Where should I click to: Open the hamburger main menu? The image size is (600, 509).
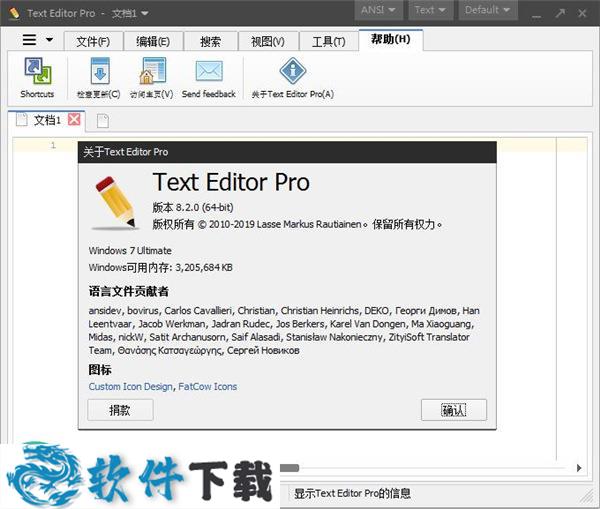pyautogui.click(x=36, y=40)
